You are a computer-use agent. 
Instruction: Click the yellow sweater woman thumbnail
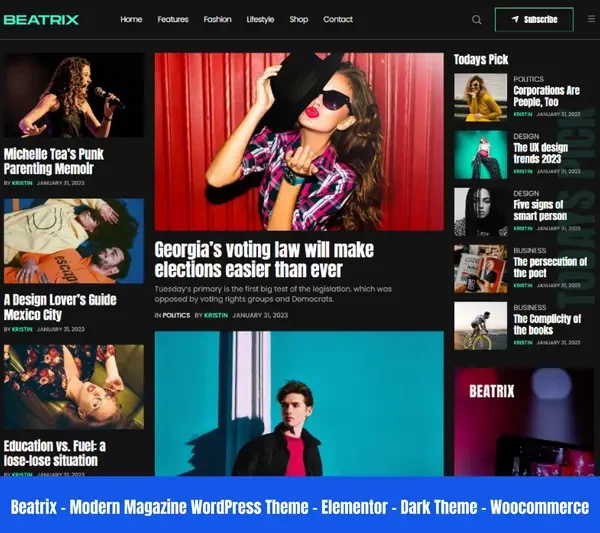pos(480,98)
